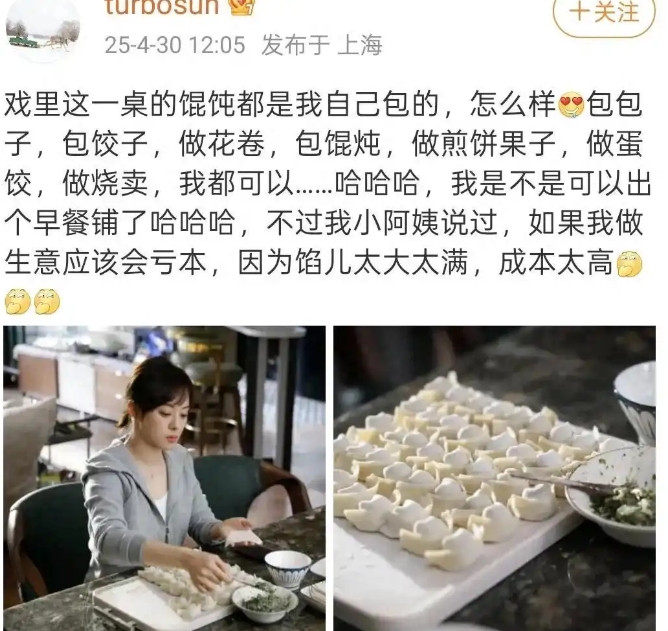Click the green filling bowl in right photo
Screen dimensions: 668x631
[x=611, y=496]
